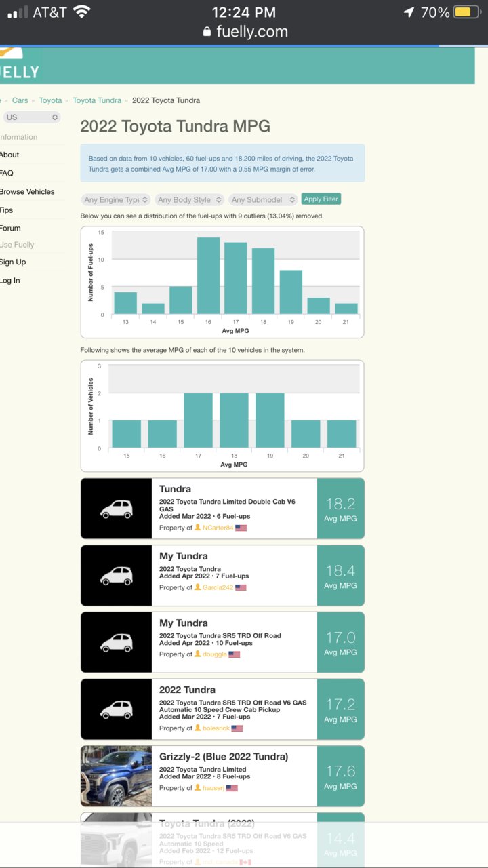Open NCarter84 user profile link
The height and width of the screenshot is (868, 488).
coord(218,528)
